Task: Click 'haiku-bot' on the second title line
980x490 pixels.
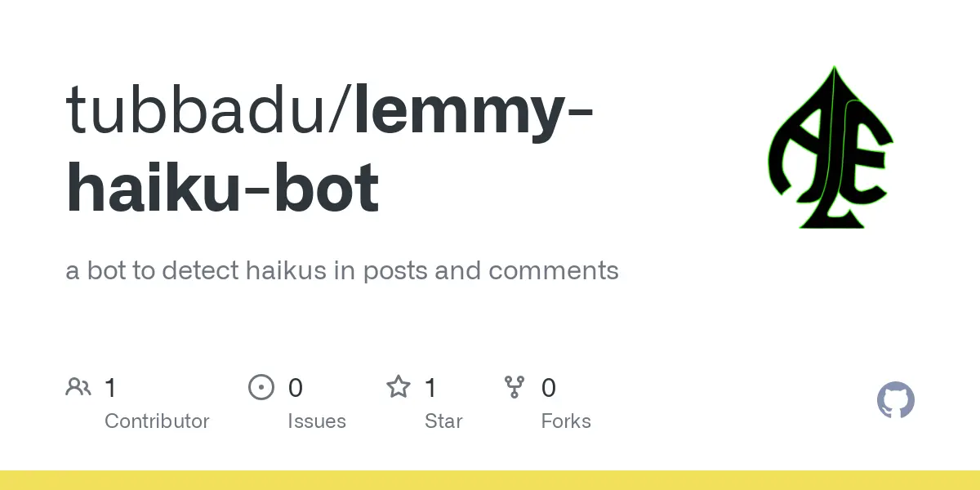Action: click(222, 188)
